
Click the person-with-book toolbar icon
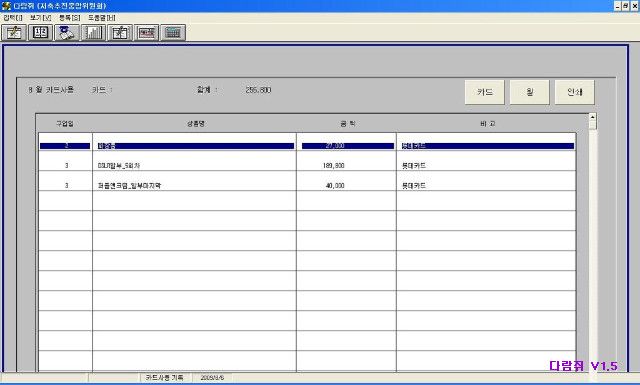click(67, 33)
